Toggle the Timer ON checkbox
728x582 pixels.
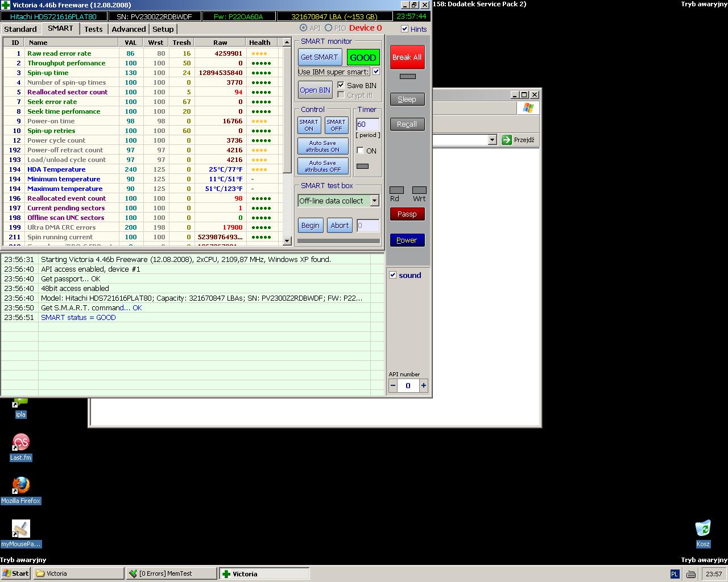[360, 151]
